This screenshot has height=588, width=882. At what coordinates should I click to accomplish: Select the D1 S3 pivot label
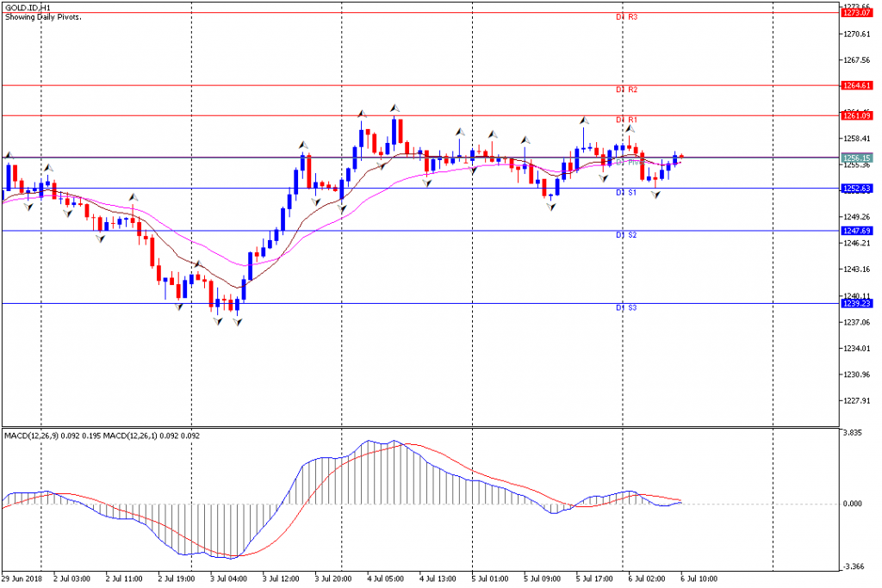pyautogui.click(x=627, y=308)
